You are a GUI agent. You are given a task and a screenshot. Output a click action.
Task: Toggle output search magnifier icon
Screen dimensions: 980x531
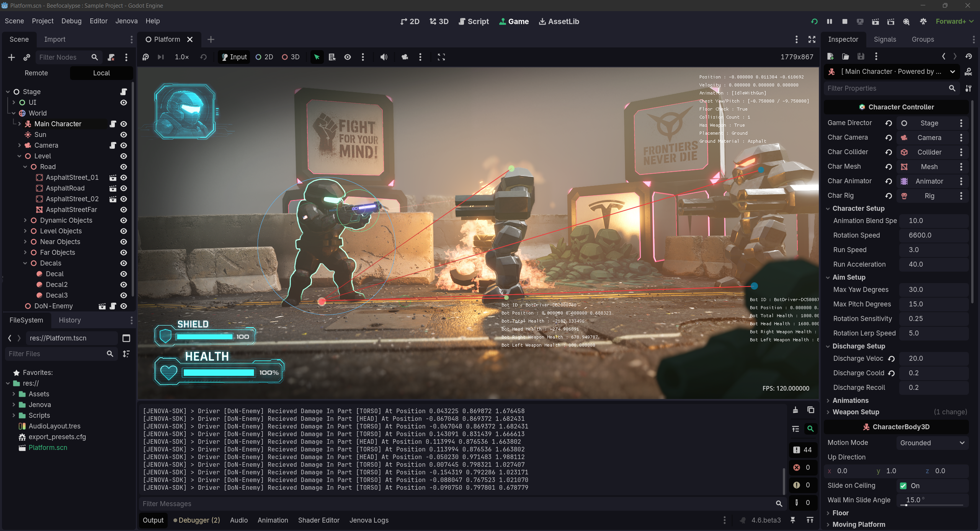pos(810,429)
